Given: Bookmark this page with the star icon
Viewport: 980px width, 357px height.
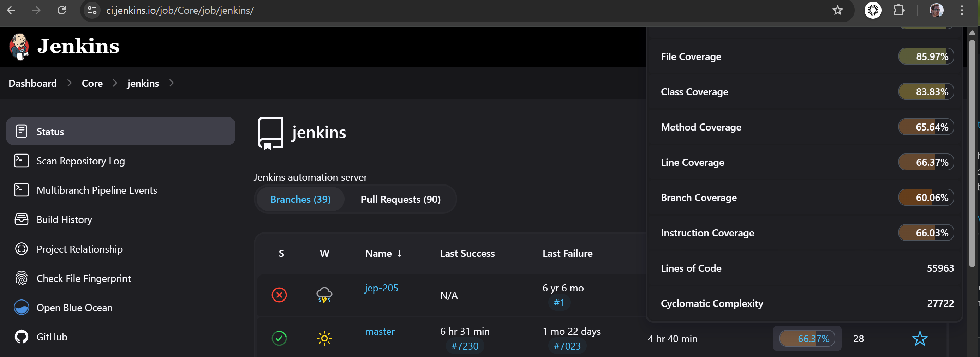Looking at the screenshot, I should pos(837,10).
